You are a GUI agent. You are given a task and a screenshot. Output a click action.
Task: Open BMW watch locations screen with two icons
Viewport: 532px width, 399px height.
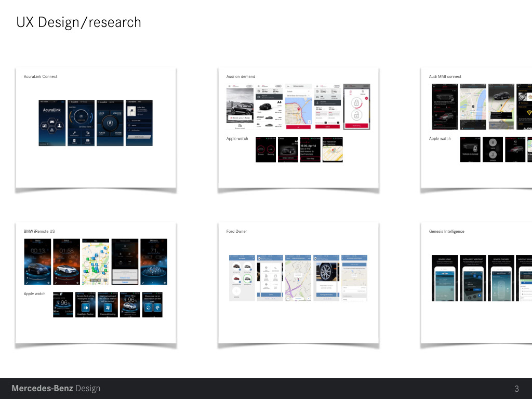point(152,304)
